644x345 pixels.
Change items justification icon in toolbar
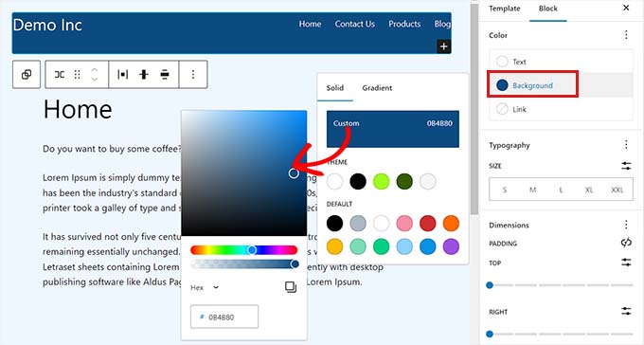point(122,75)
